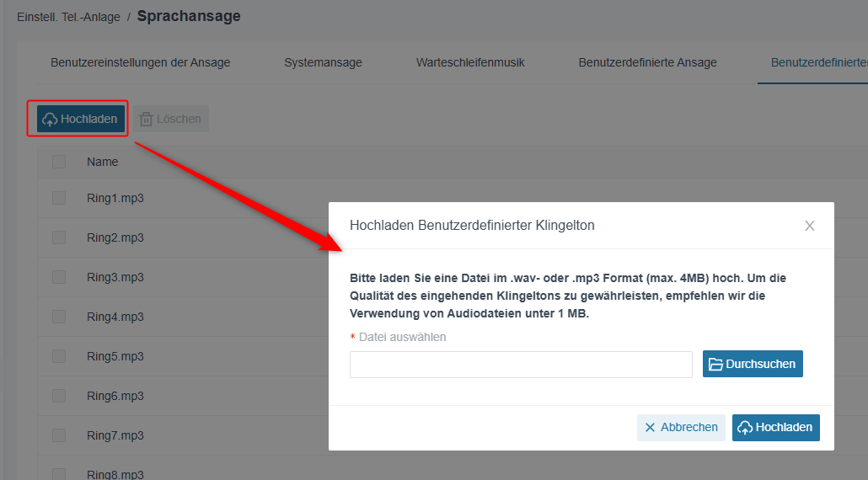This screenshot has width=868, height=480.
Task: Check the box for Ring1.mp3
Action: point(59,198)
